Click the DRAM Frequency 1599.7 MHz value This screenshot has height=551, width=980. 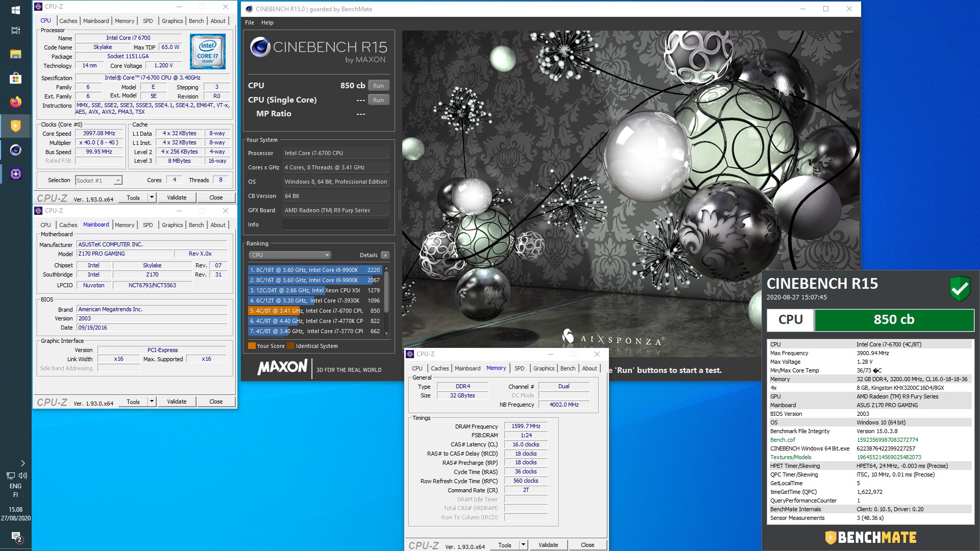(526, 426)
